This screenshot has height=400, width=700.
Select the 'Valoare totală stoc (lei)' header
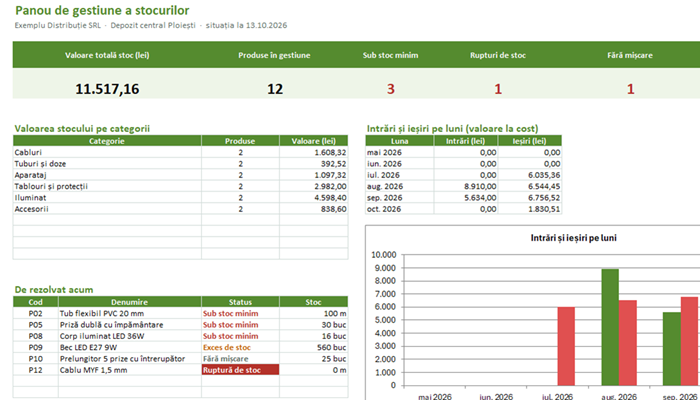[x=107, y=55]
